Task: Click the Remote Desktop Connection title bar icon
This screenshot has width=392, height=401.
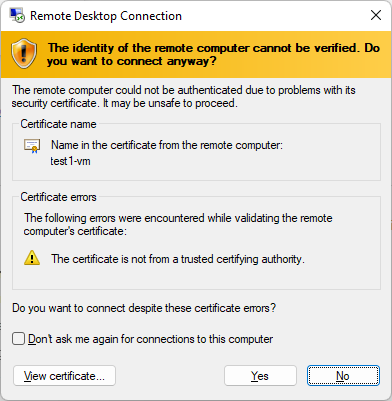Action: pos(17,16)
